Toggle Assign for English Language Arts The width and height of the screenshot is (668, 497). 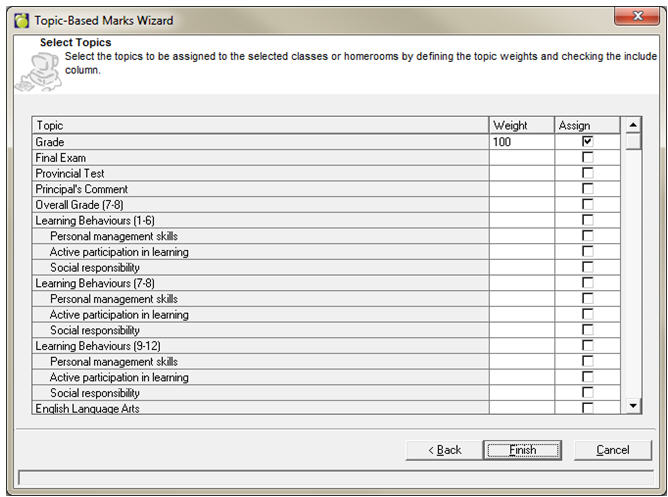point(587,408)
